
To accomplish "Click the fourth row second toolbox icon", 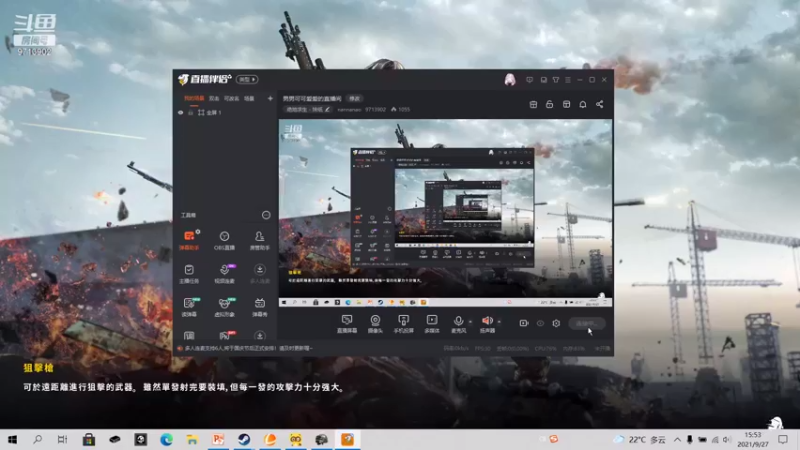I will click(x=224, y=335).
